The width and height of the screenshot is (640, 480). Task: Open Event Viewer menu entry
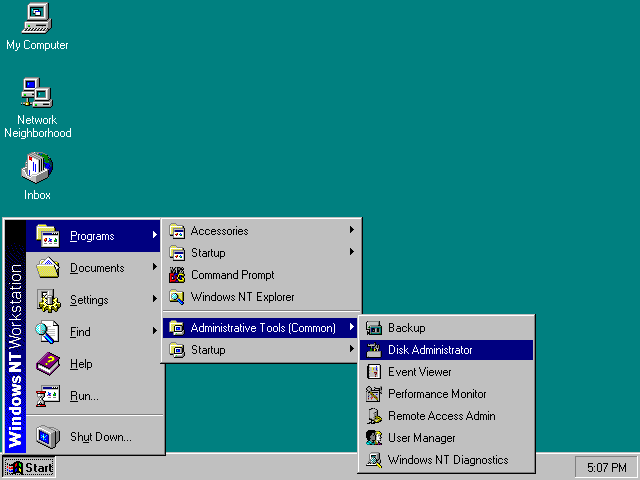(x=447, y=372)
